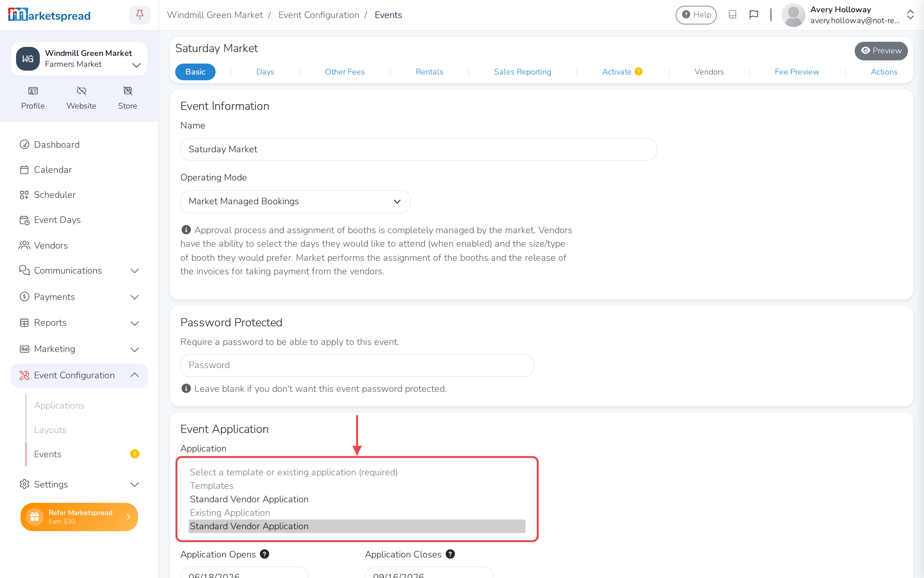Screen dimensions: 924x578
Task: Open the Actions tab
Action: 884,72
